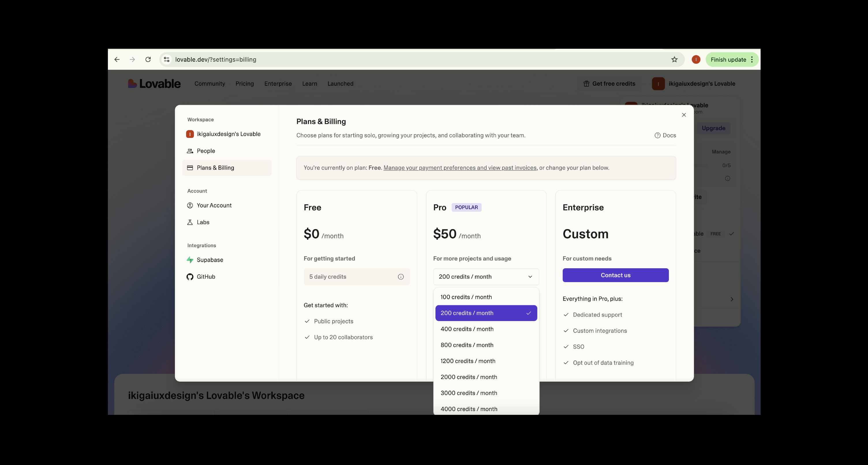Click the info icon beside 5 daily credits

(401, 277)
